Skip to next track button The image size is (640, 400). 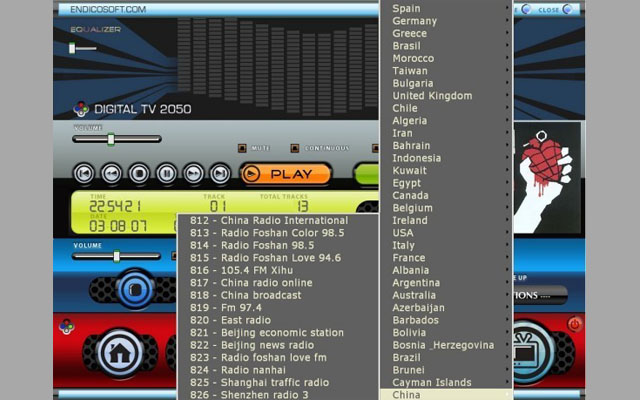220,173
